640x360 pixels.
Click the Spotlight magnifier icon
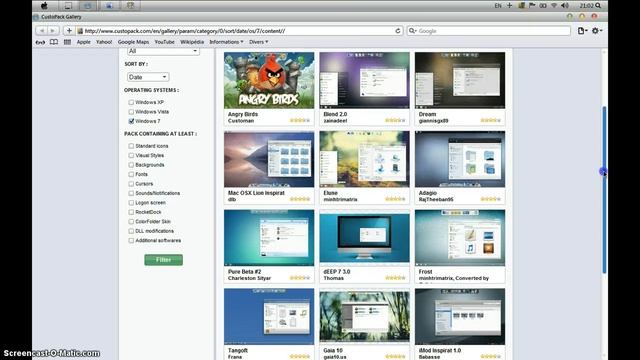[598, 5]
